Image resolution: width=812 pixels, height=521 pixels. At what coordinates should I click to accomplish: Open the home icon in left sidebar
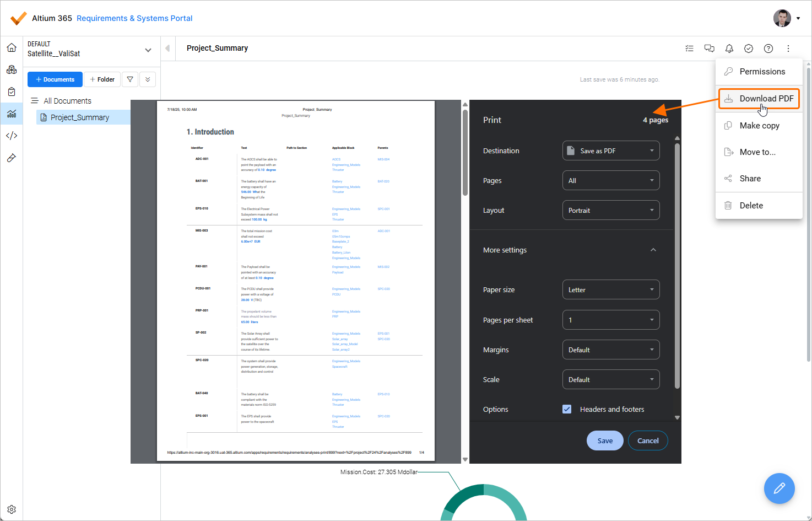click(x=12, y=47)
